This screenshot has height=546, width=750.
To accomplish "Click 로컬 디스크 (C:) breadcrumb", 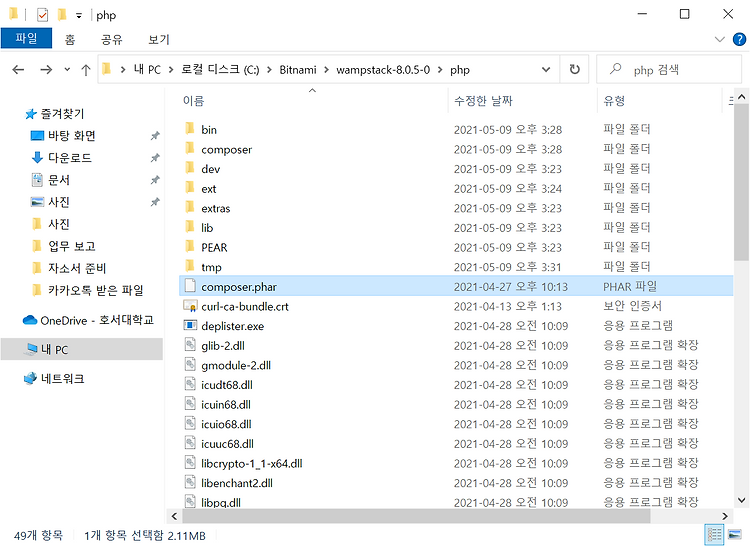I will [x=220, y=70].
